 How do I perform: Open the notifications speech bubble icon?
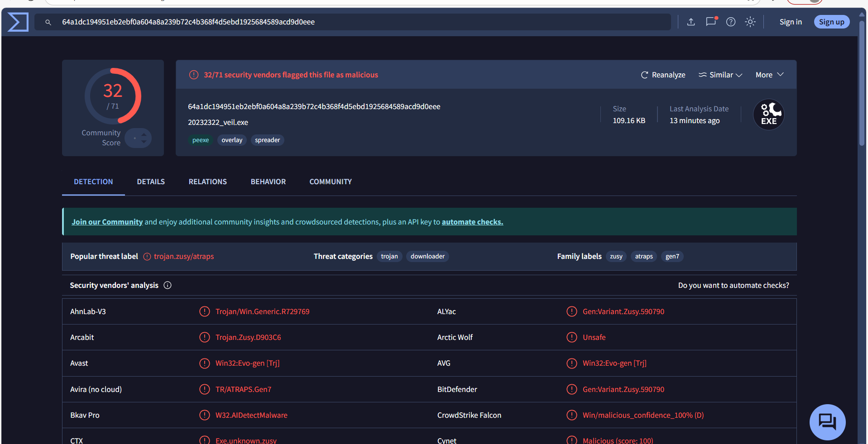711,21
